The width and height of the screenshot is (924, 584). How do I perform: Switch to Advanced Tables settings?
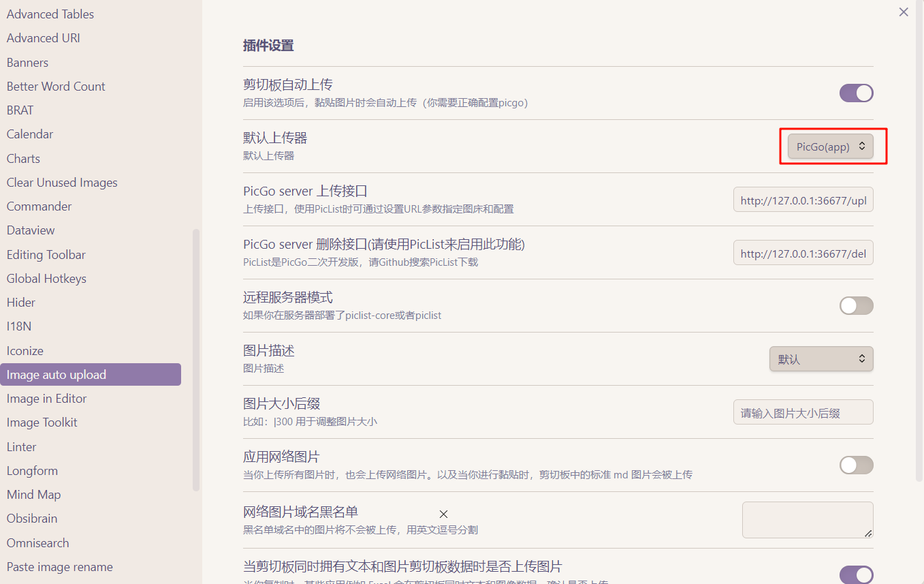pyautogui.click(x=50, y=14)
